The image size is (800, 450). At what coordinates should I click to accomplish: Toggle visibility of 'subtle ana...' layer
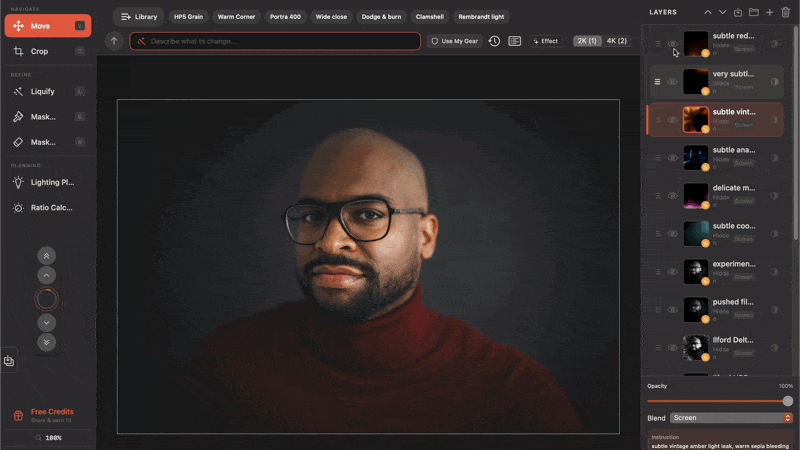click(x=673, y=158)
